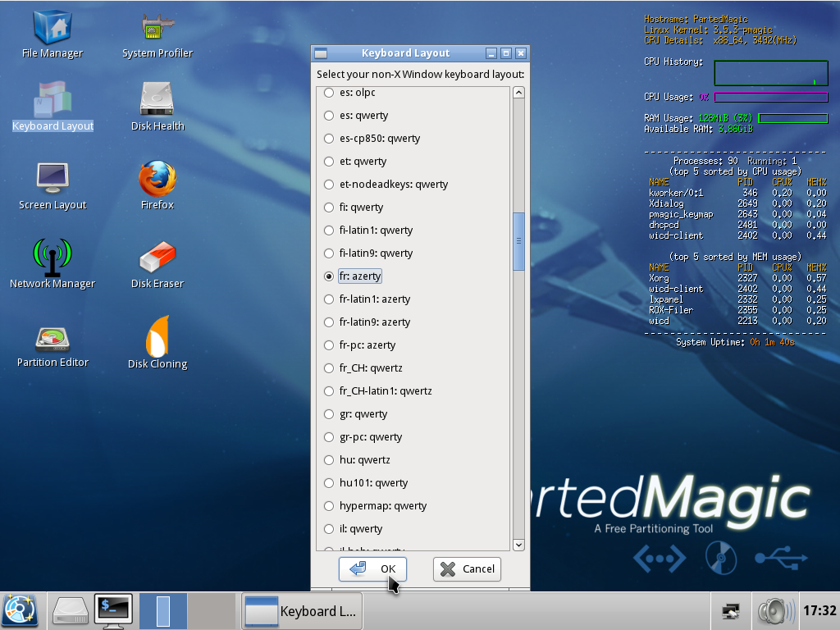Click the hard drive icon in taskbar
Viewport: 840px width, 630px height.
[x=71, y=611]
